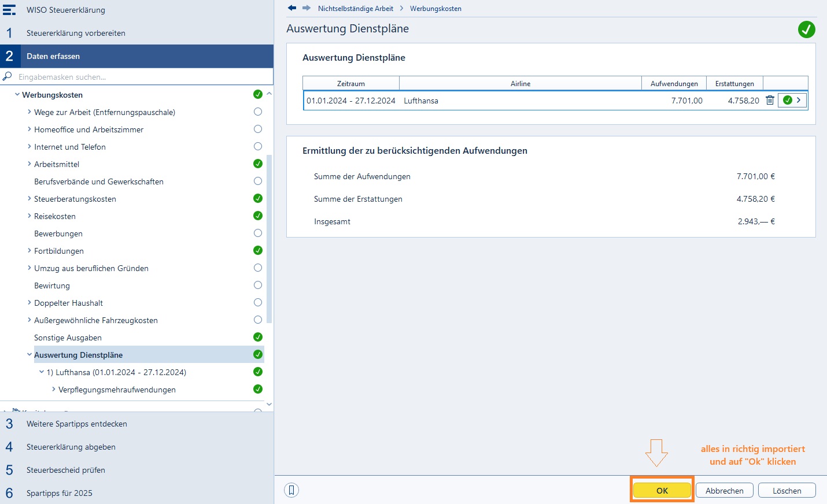The width and height of the screenshot is (827, 504).
Task: Expand Wege zur Arbeit tree node
Action: tap(29, 112)
